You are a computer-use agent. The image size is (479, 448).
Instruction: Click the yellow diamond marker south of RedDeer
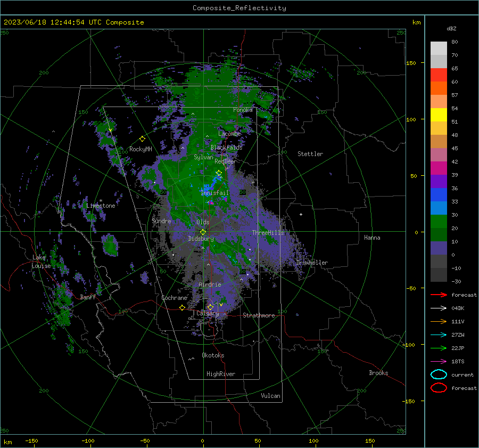click(x=219, y=173)
